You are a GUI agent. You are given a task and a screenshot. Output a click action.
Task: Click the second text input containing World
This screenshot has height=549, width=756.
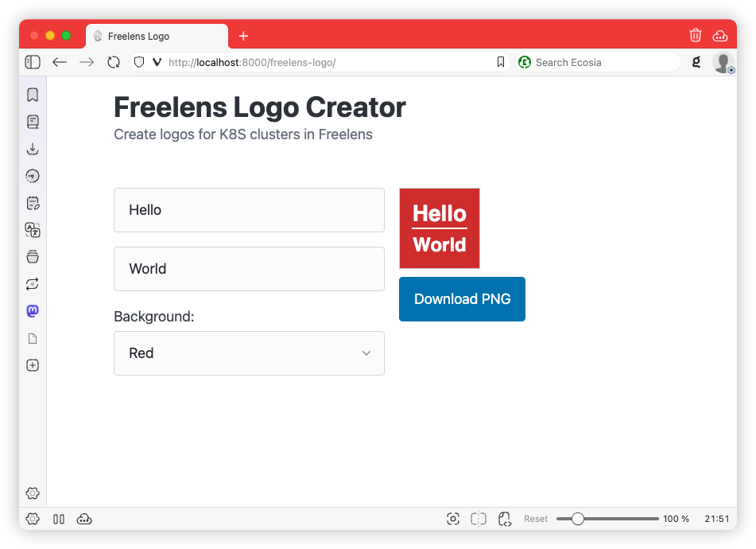(249, 269)
